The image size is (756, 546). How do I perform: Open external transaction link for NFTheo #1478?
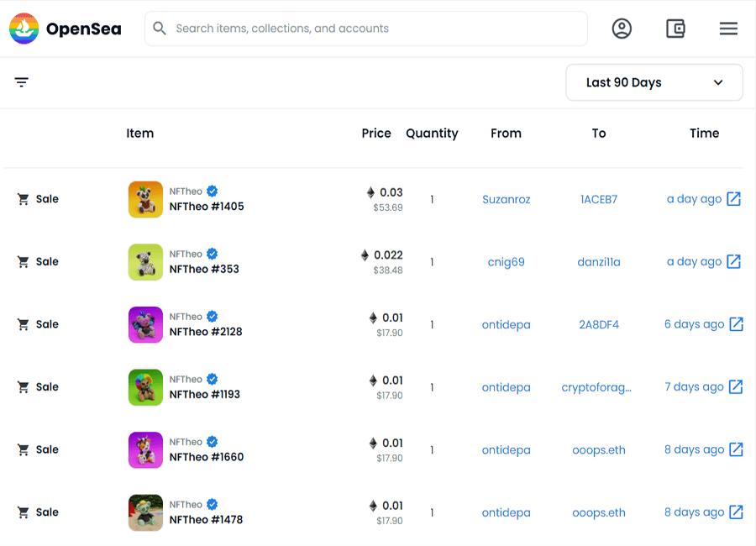[736, 512]
